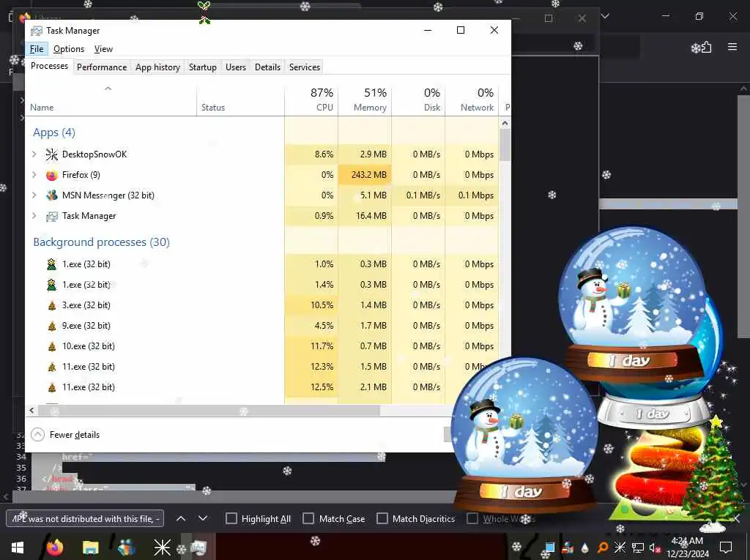This screenshot has height=560, width=750.
Task: Switch to the Performance tab
Action: click(101, 67)
